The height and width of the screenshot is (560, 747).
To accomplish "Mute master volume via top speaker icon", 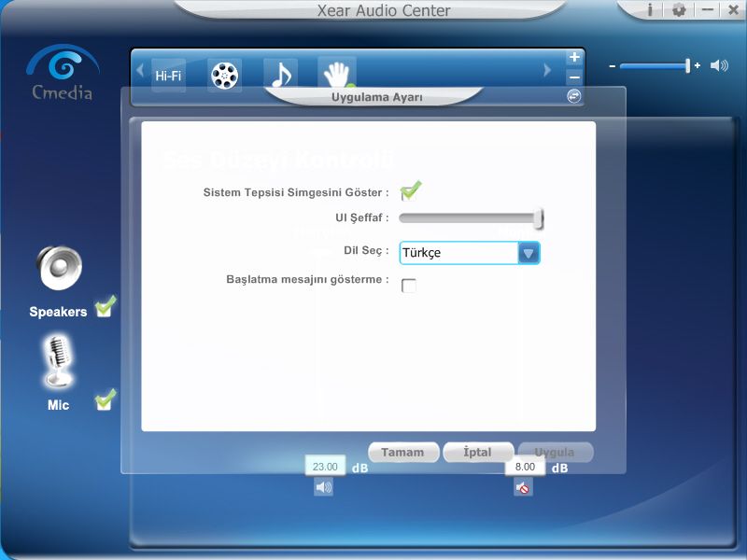I will point(719,65).
